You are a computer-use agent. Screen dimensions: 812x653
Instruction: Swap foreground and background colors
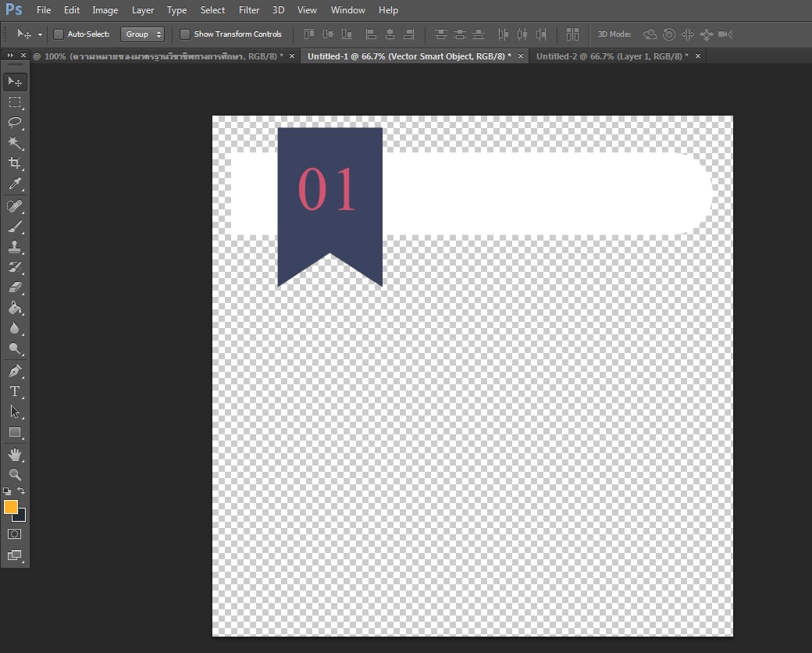coord(22,491)
